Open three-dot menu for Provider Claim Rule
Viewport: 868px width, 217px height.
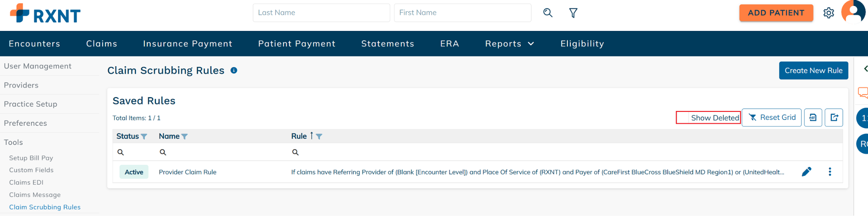830,172
